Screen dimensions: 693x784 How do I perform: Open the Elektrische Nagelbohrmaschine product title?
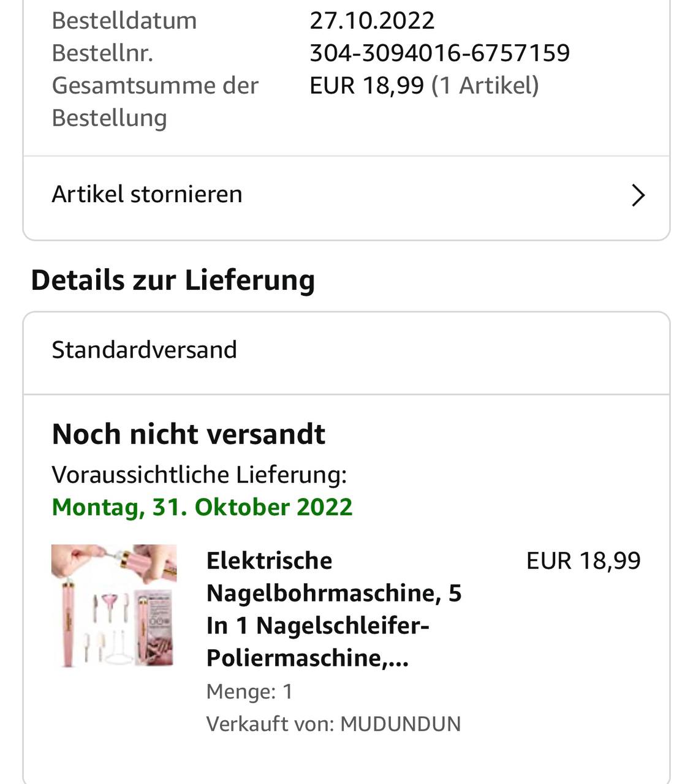333,609
